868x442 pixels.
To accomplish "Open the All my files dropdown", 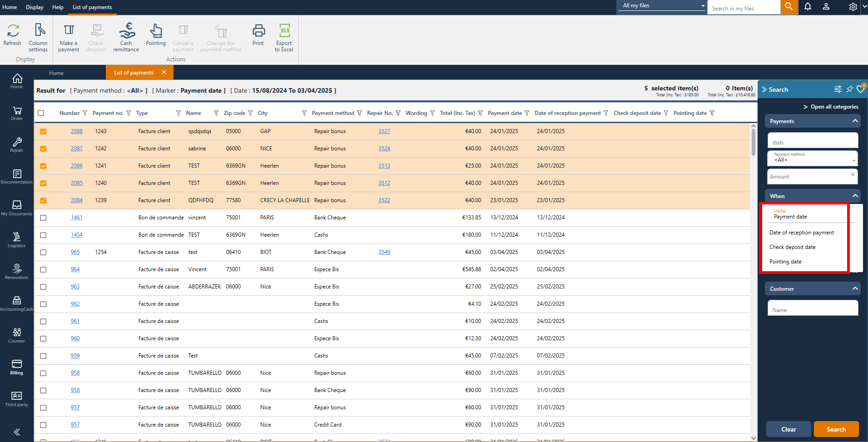I will click(662, 5).
